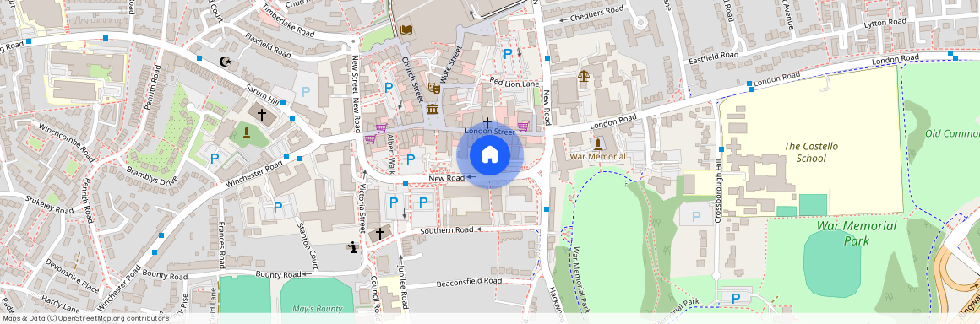Click the Winchcombe Road label
Image resolution: width=980 pixels, height=324 pixels.
[66, 142]
